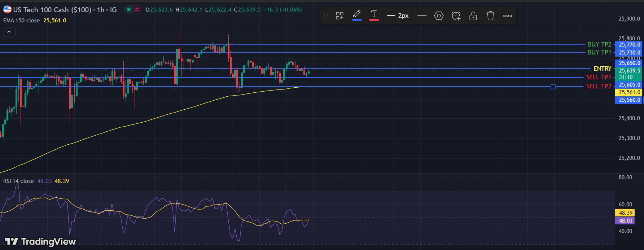Click the handle on SELL TP2 line

point(553,87)
